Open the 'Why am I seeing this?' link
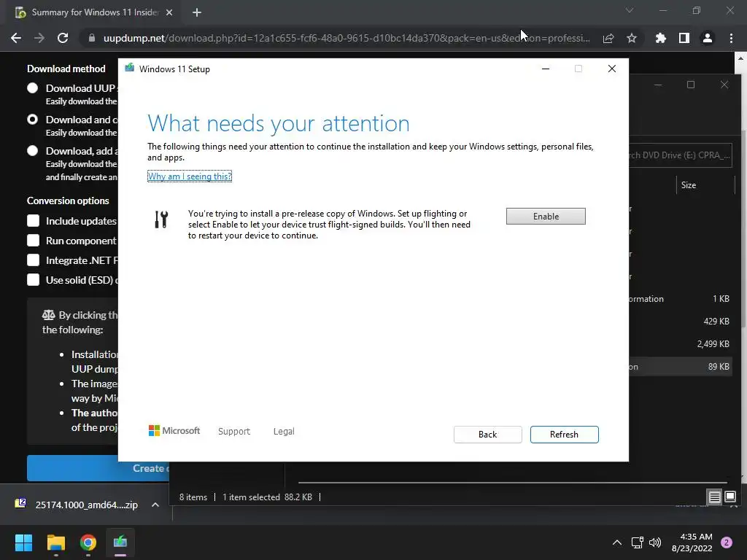 [x=190, y=176]
